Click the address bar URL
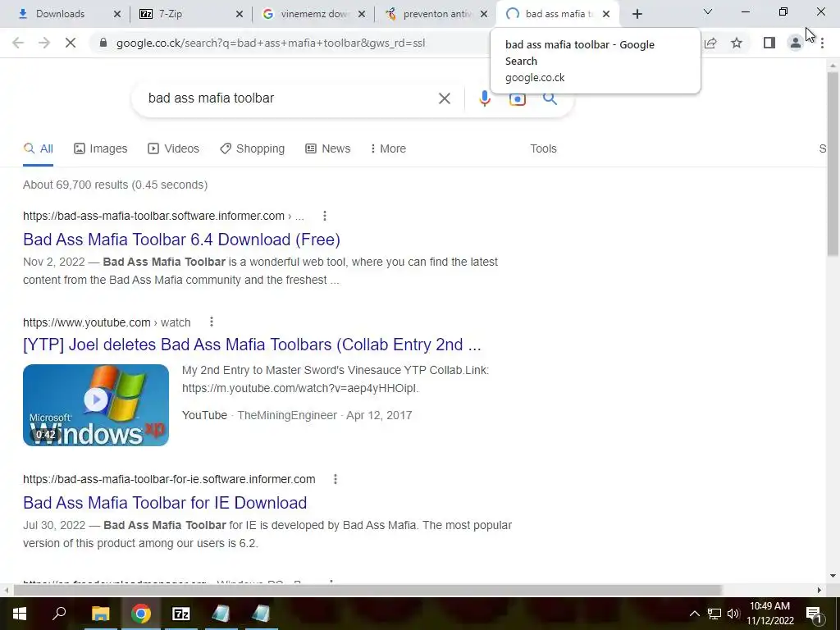The height and width of the screenshot is (630, 840). pos(271,43)
